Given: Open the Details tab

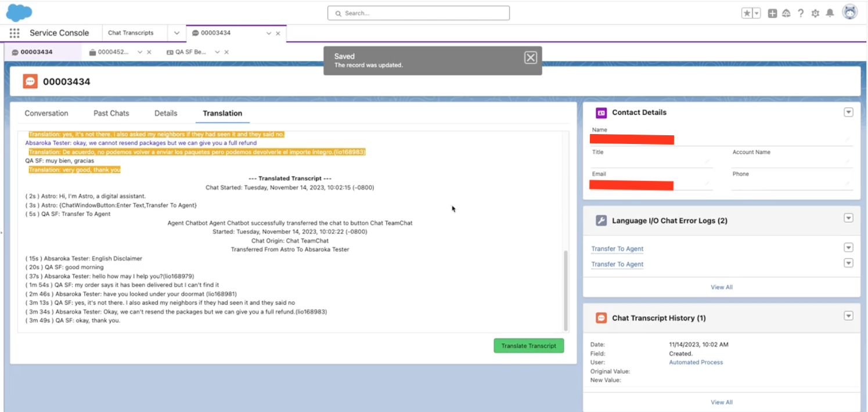Looking at the screenshot, I should [166, 113].
